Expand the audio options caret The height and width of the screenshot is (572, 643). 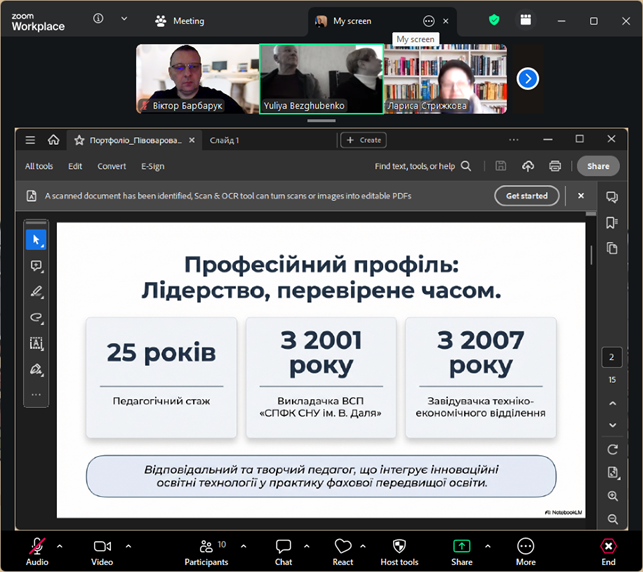[59, 546]
